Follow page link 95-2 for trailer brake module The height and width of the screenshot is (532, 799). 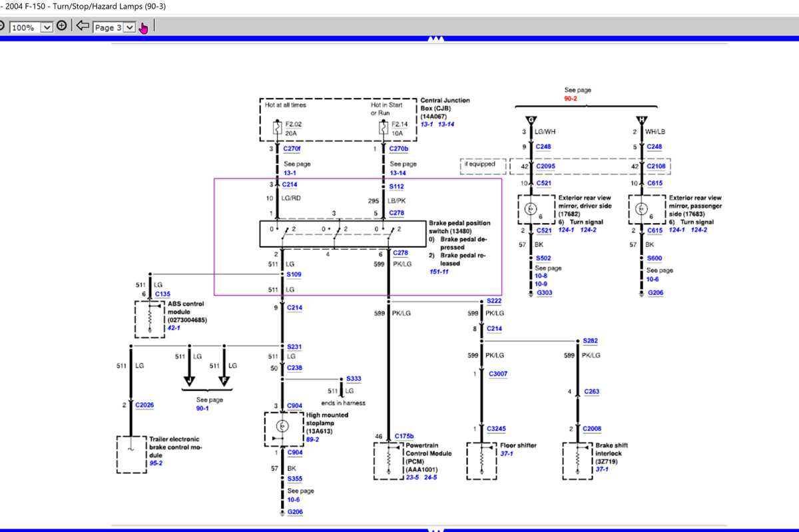[156, 463]
